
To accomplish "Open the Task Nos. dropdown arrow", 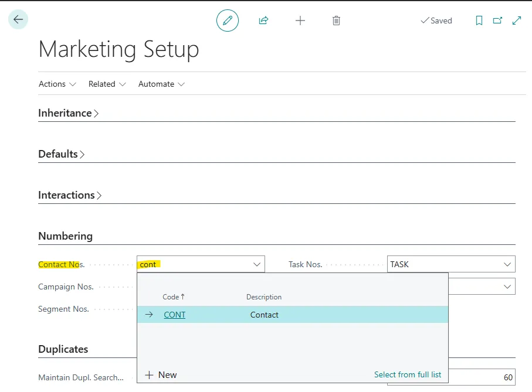I will 507,264.
